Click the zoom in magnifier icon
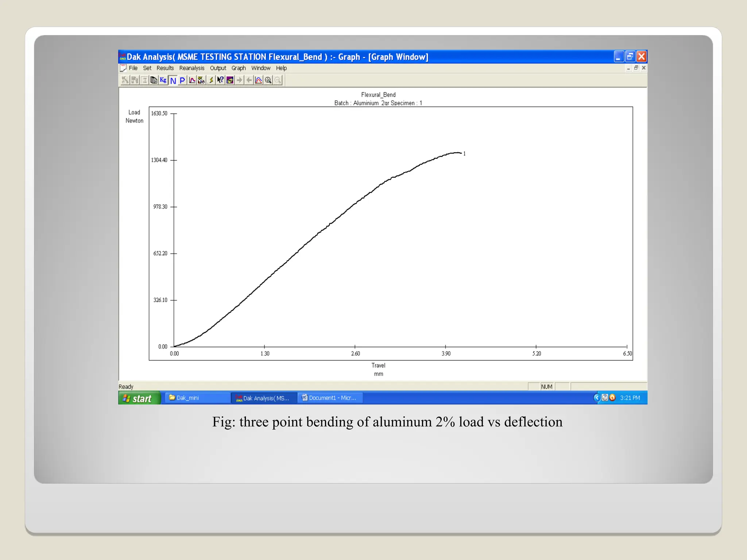Image resolution: width=747 pixels, height=560 pixels. [x=268, y=80]
